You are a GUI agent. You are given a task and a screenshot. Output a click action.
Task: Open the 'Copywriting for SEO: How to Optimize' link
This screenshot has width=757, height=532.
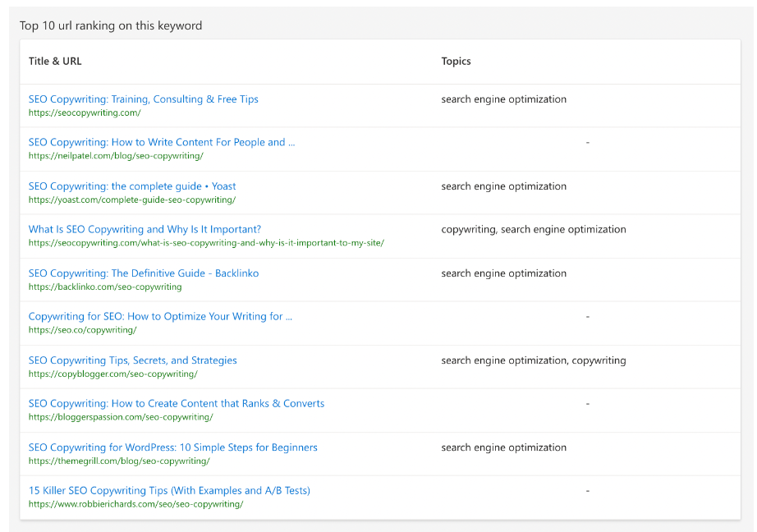tap(160, 316)
